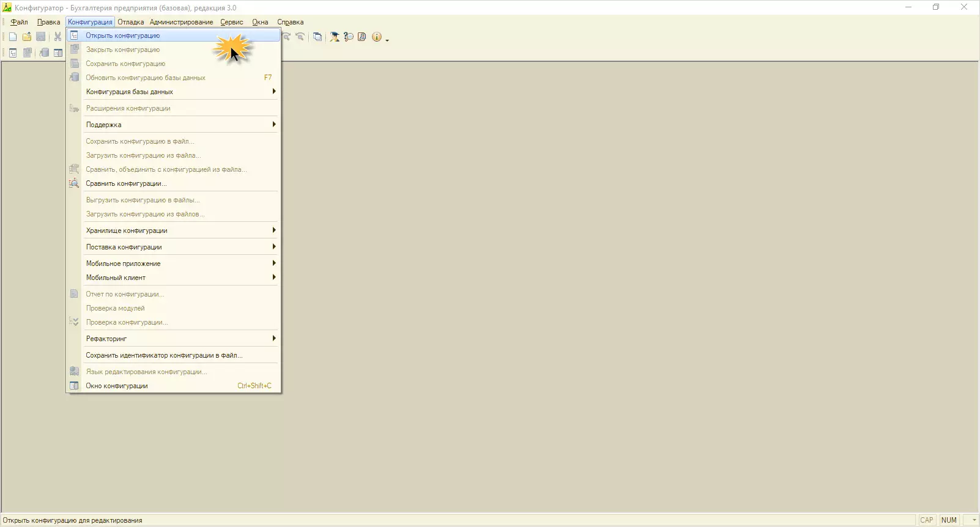This screenshot has height=527, width=980.
Task: Open the Администрирование menu
Action: click(181, 22)
